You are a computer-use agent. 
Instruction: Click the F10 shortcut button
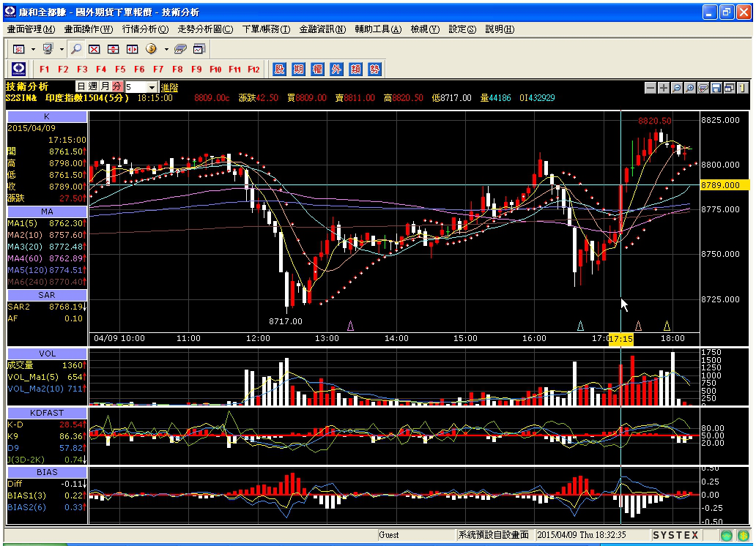click(215, 70)
